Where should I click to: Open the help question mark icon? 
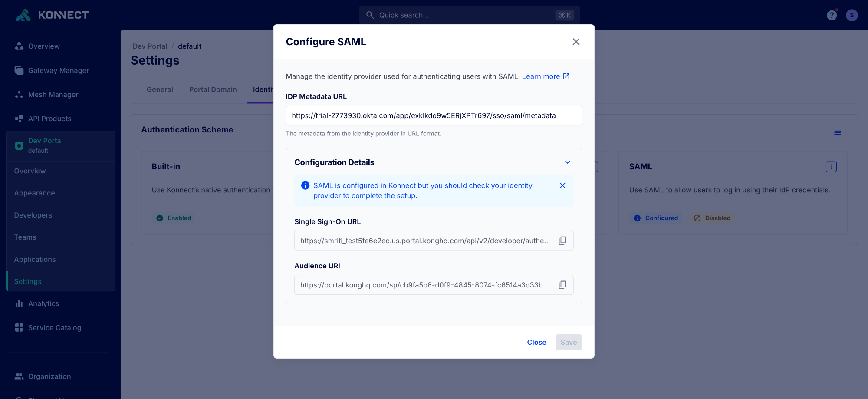832,15
